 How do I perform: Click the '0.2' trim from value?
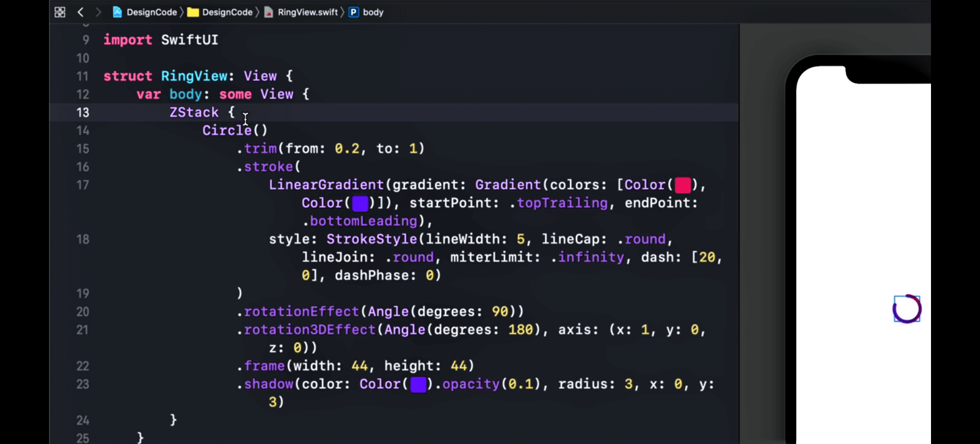(x=347, y=149)
